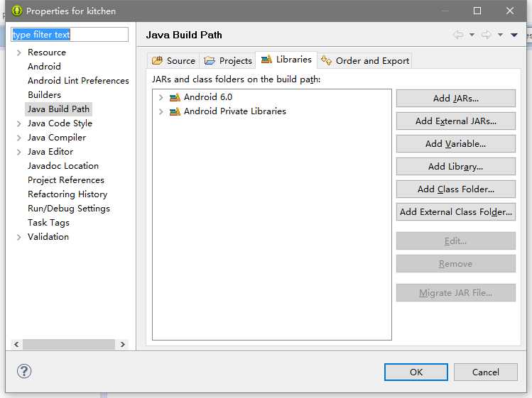This screenshot has height=398, width=532.
Task: Open the view menu dropdown arrow
Action: point(514,35)
